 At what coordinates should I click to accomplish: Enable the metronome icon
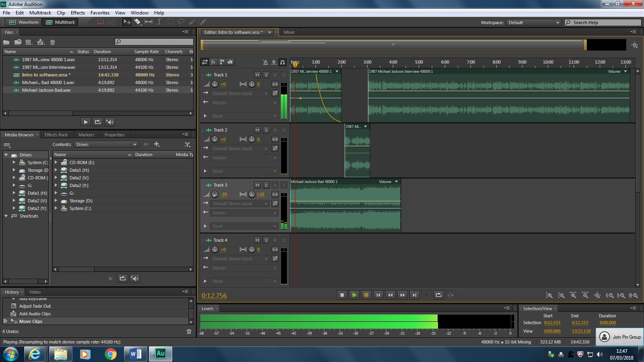266,62
